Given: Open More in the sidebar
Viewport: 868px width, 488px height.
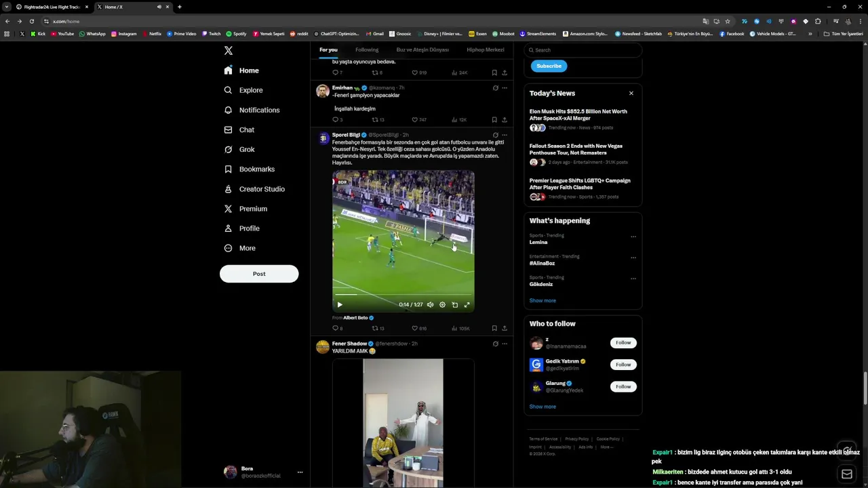Looking at the screenshot, I should (240, 248).
